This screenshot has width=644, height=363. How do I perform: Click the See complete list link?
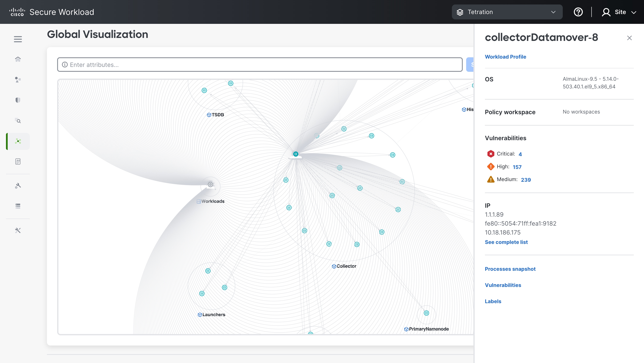pos(506,242)
